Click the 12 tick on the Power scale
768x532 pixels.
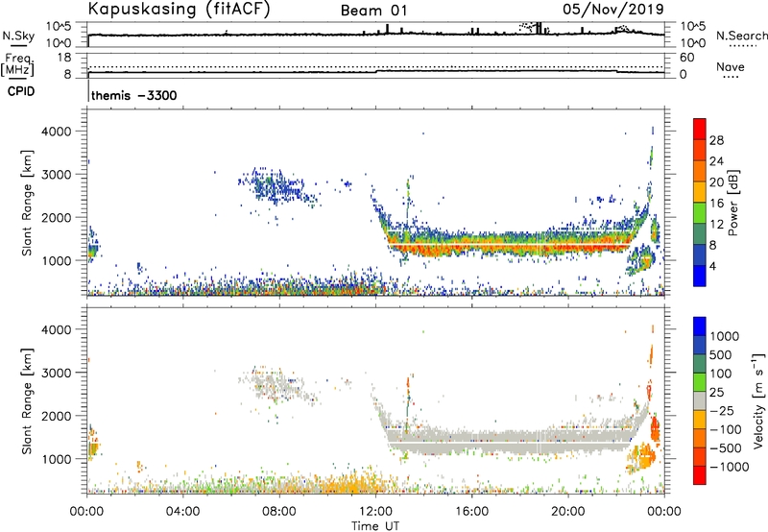(716, 225)
